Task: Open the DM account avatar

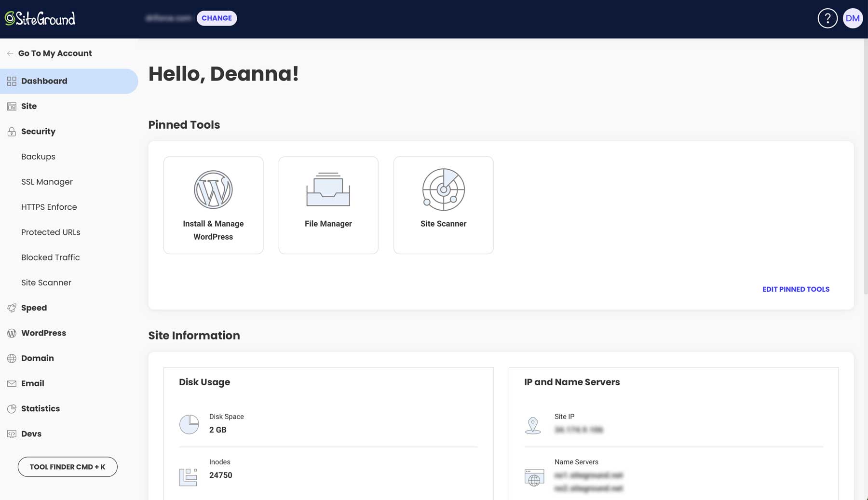Action: pos(853,18)
